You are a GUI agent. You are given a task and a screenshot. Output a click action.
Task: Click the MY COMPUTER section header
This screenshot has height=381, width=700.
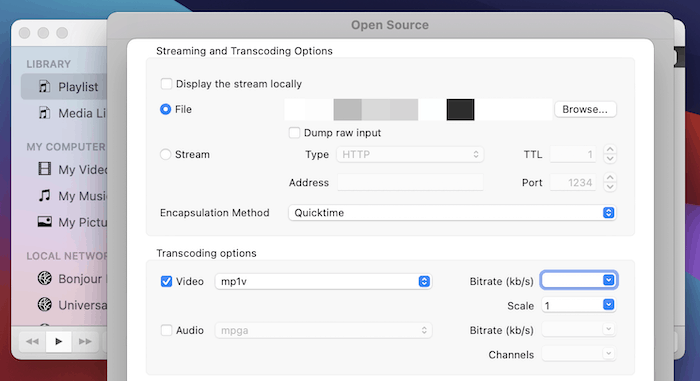(x=66, y=147)
